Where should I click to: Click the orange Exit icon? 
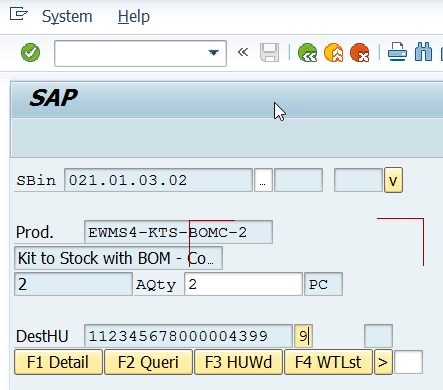[x=334, y=53]
